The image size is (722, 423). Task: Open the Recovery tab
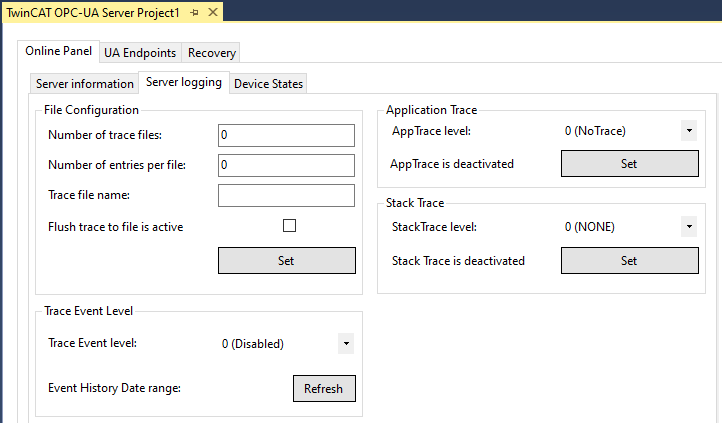[211, 53]
